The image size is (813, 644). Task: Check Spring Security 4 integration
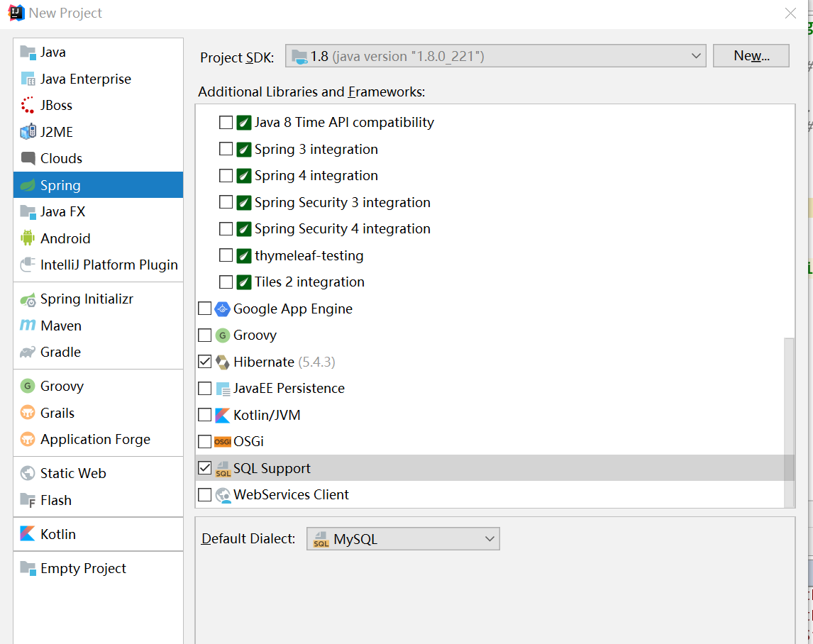(x=226, y=228)
